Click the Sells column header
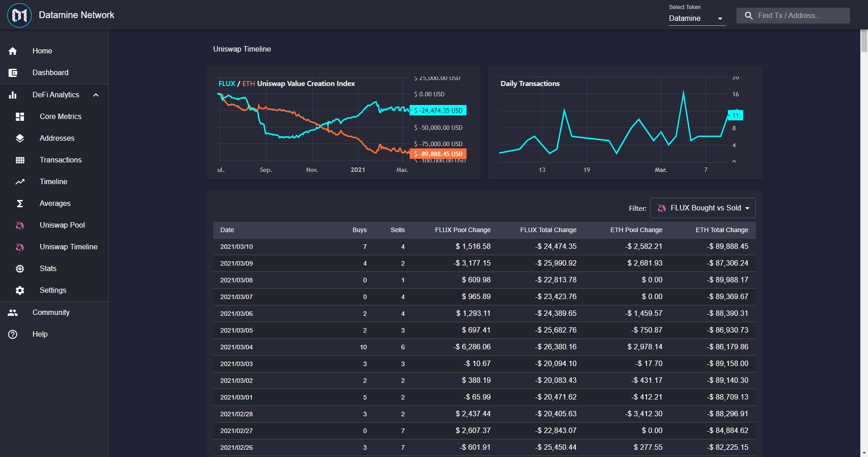Screen dimensions: 868x457 [397, 230]
